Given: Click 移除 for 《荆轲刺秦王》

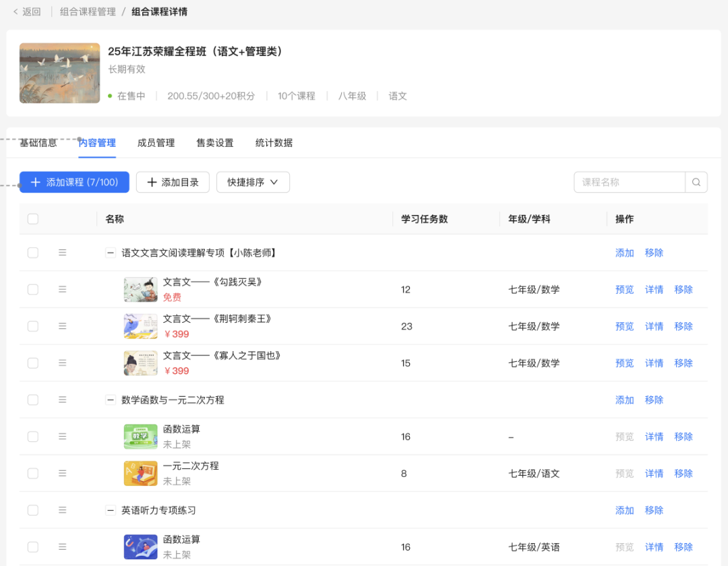Looking at the screenshot, I should 684,326.
